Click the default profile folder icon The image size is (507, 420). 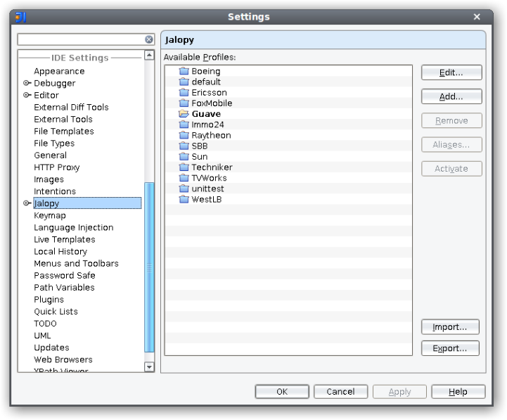tap(184, 82)
